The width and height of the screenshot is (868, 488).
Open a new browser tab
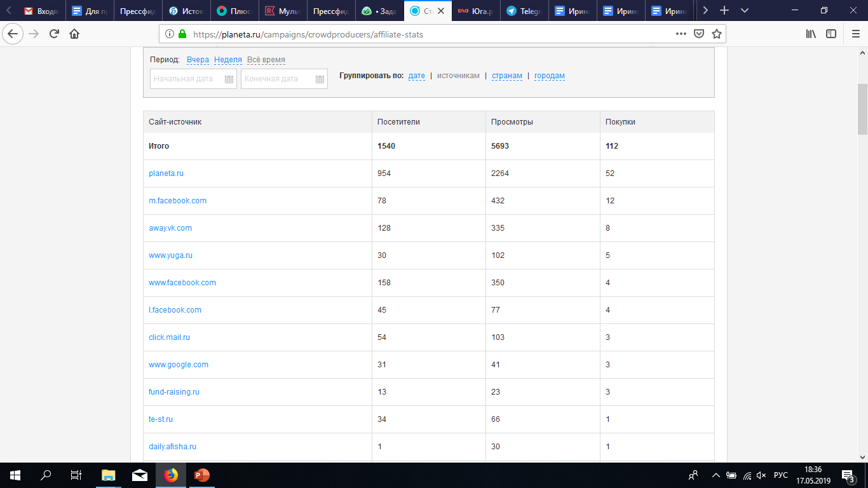(724, 11)
